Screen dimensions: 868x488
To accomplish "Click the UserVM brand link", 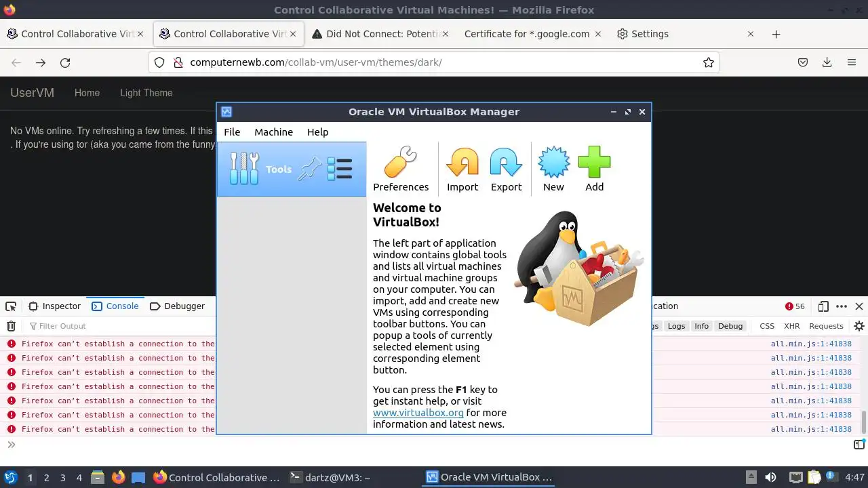I will coord(32,93).
